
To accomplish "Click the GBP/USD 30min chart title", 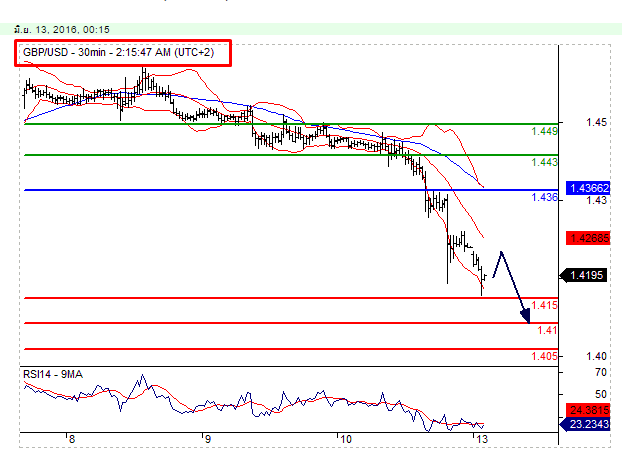I will tap(118, 52).
